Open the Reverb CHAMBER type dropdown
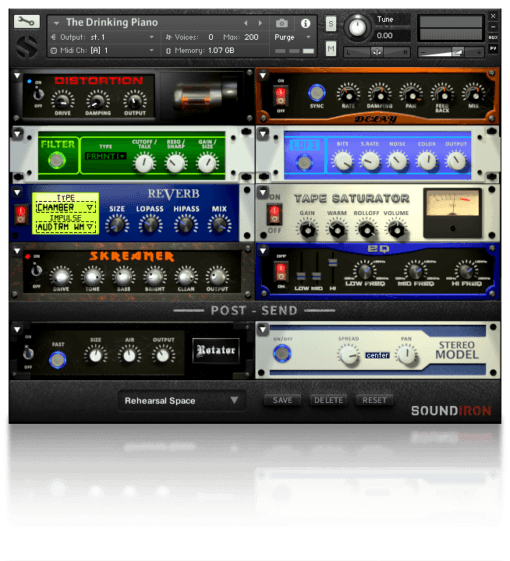The width and height of the screenshot is (510, 561). (x=65, y=208)
